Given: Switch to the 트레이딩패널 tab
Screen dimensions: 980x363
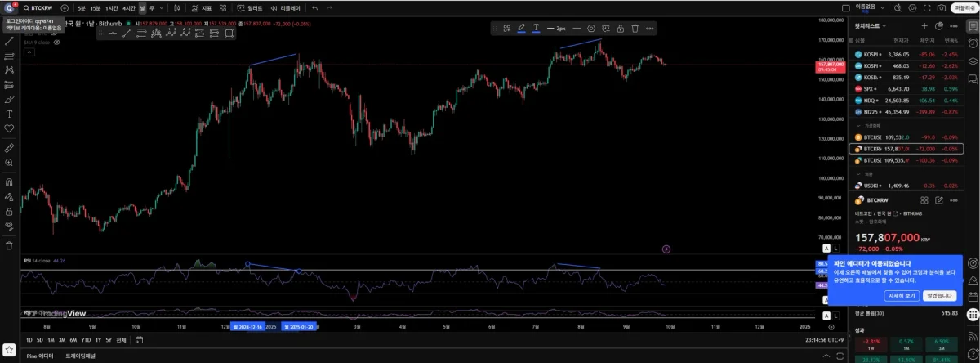Looking at the screenshot, I should [80, 356].
